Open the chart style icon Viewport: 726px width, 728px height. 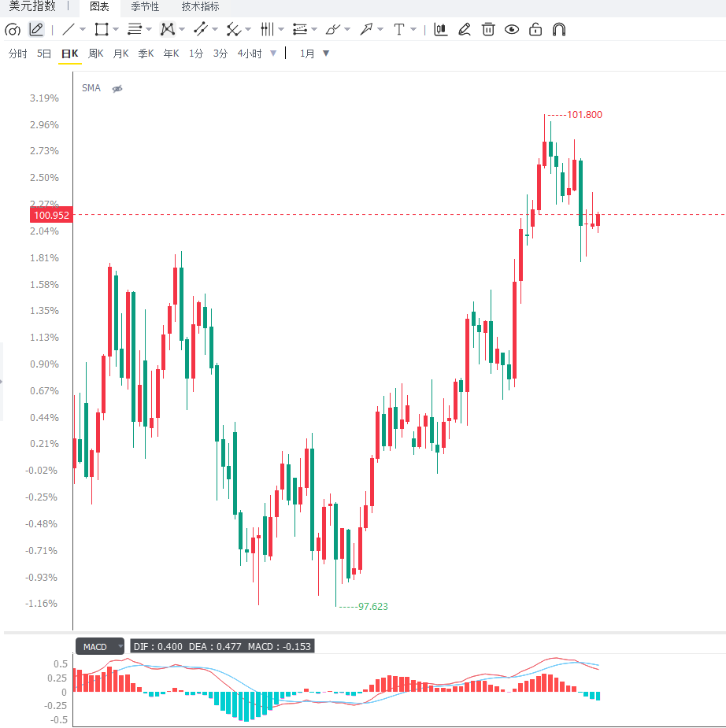[x=440, y=30]
